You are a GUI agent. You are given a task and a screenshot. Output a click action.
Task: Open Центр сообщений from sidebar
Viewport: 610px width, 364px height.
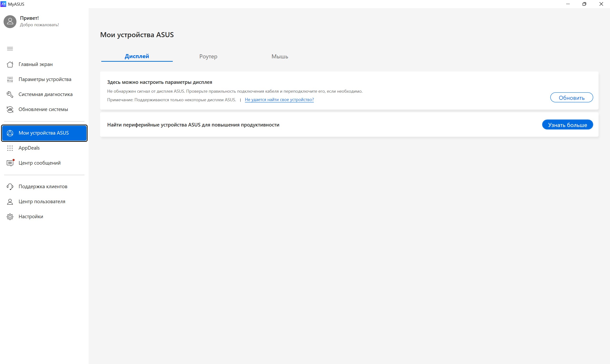point(44,163)
